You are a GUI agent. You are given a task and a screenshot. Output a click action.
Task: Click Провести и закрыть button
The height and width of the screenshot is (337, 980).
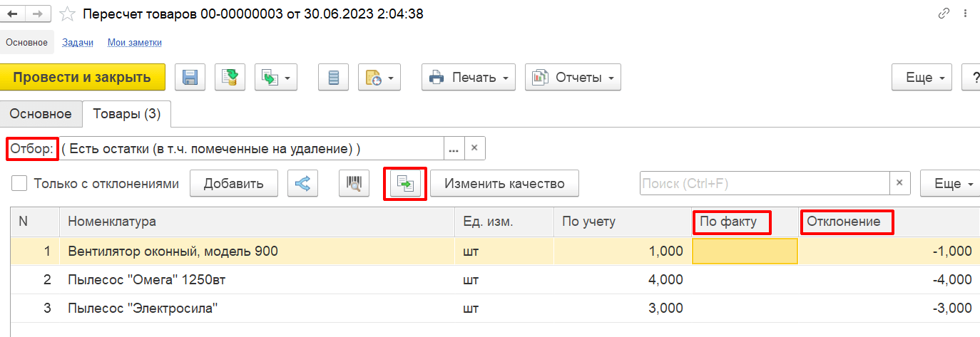tap(82, 78)
